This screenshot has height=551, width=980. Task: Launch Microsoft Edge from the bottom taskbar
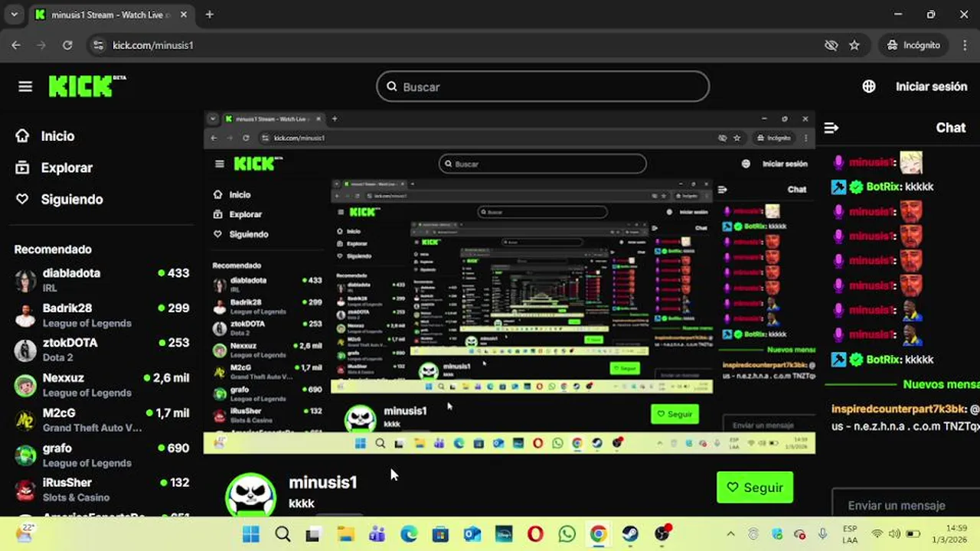point(409,534)
